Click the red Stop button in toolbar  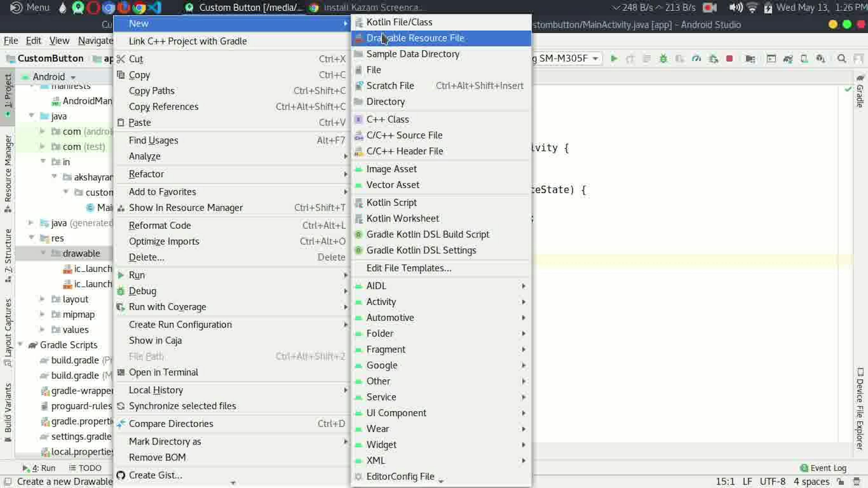pyautogui.click(x=729, y=59)
